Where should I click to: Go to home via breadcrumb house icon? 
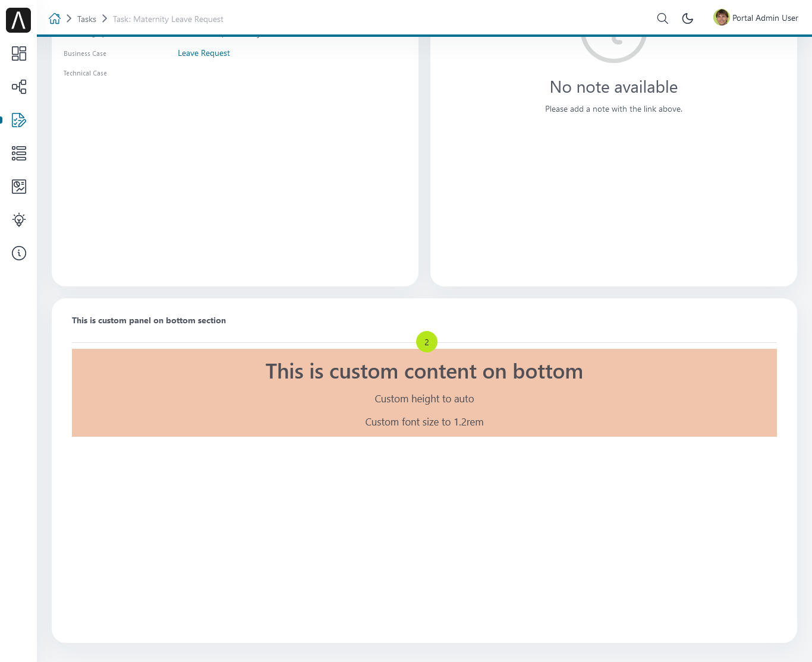55,18
